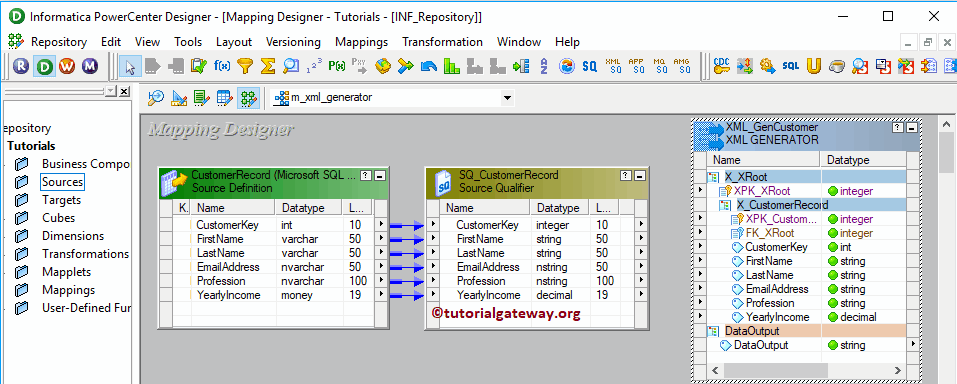Open help on XML_GenCustomer transformation
The height and width of the screenshot is (384, 957).
click(x=898, y=128)
